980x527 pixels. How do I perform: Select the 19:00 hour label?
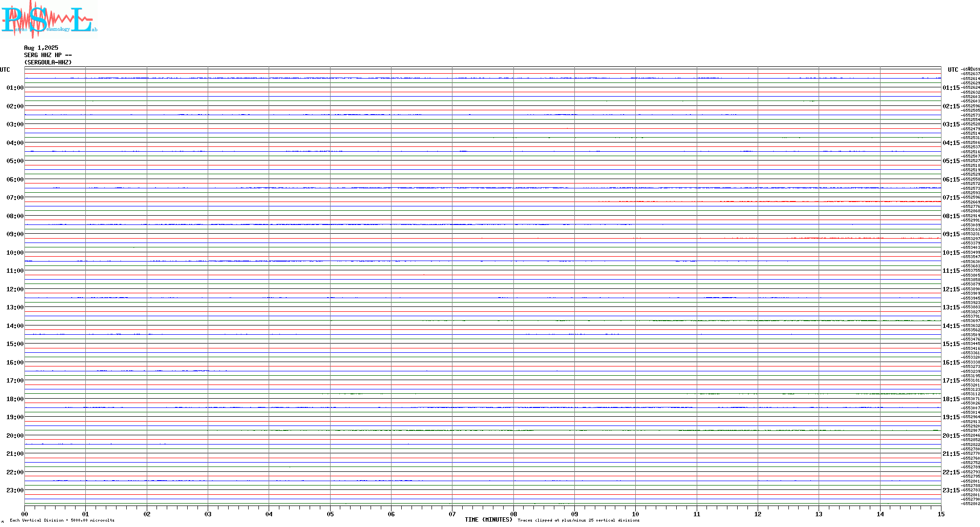click(x=15, y=417)
